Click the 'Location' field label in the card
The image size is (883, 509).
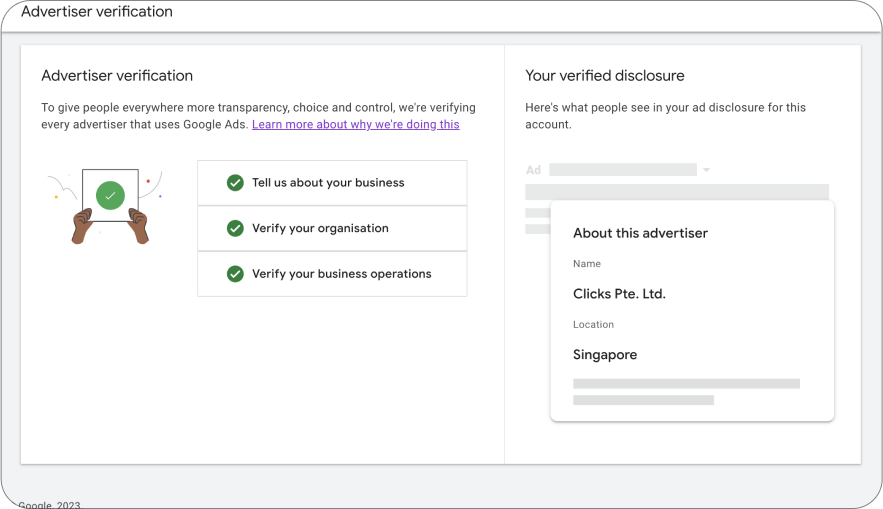593,325
